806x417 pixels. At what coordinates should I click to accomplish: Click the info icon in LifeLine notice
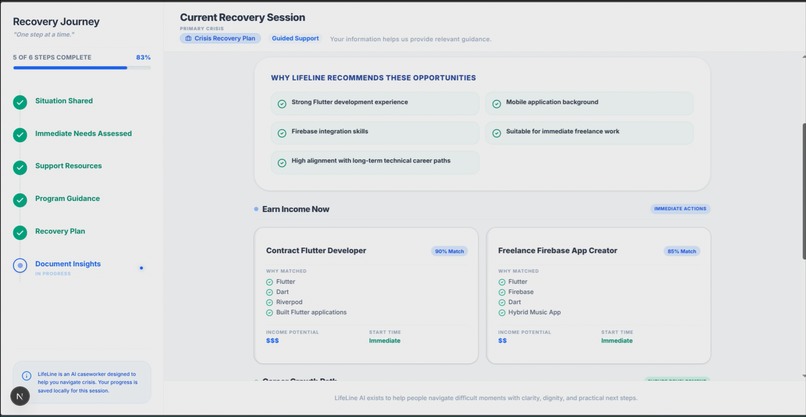pos(27,376)
